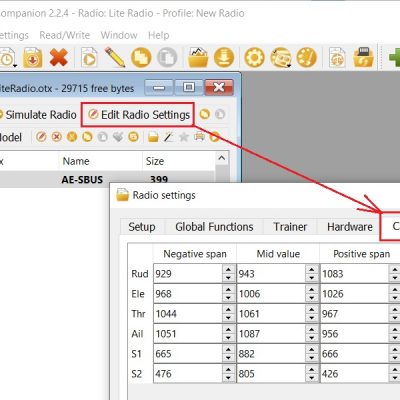400x400 pixels.
Task: Click the print model printer icon
Action: [x=199, y=137]
